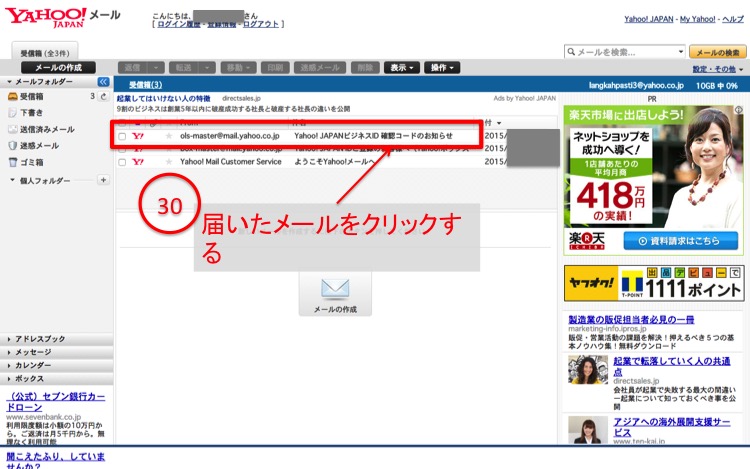The width and height of the screenshot is (750, 469).
Task: Click the black メールの作成 compose button
Action: pos(58,67)
